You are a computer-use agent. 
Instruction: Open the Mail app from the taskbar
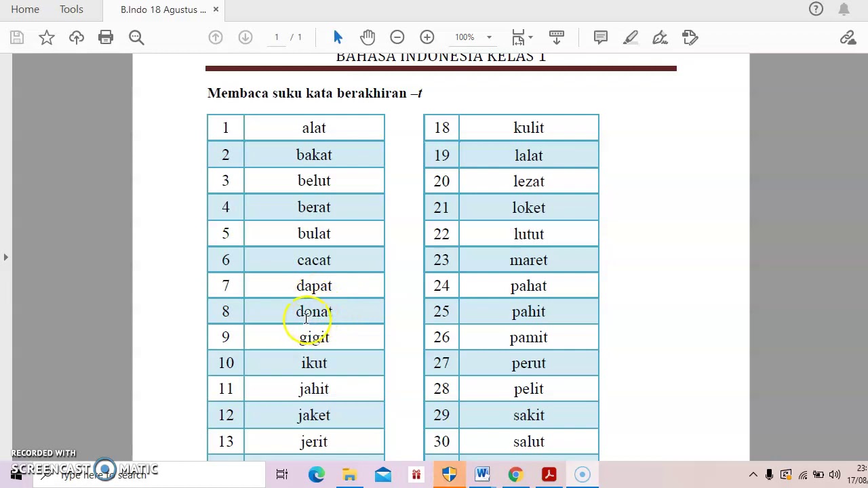click(x=383, y=474)
